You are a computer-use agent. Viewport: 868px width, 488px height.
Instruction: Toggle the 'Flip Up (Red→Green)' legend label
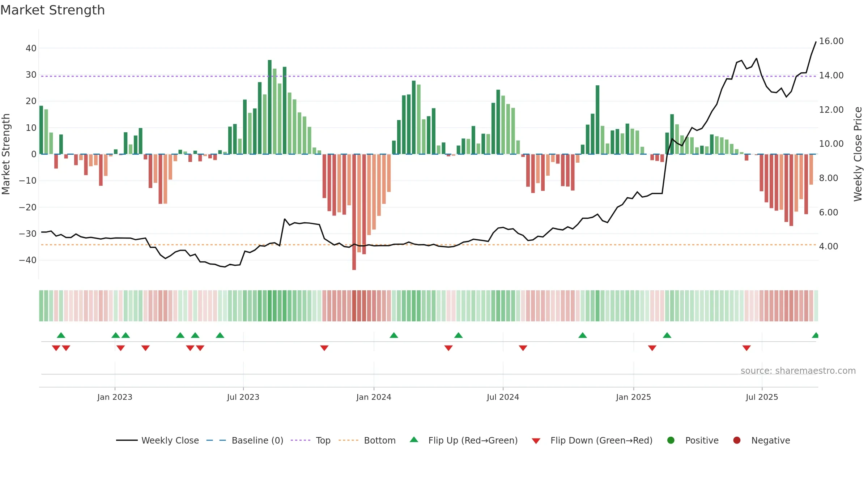coord(473,440)
